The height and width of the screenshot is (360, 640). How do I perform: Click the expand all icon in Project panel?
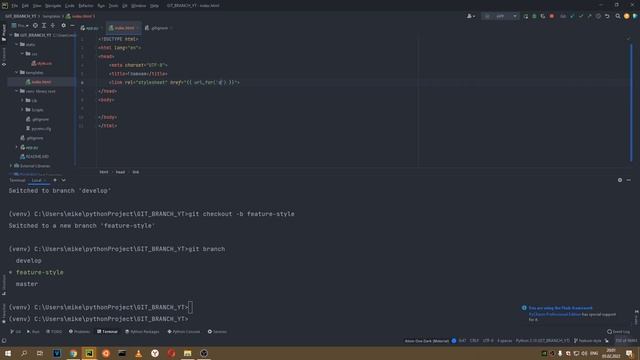pos(44,25)
